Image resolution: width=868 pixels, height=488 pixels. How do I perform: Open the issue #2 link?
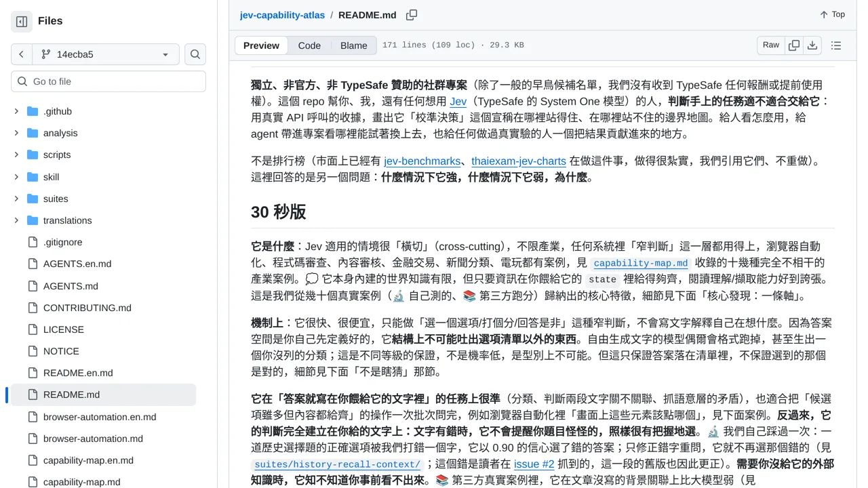click(534, 464)
